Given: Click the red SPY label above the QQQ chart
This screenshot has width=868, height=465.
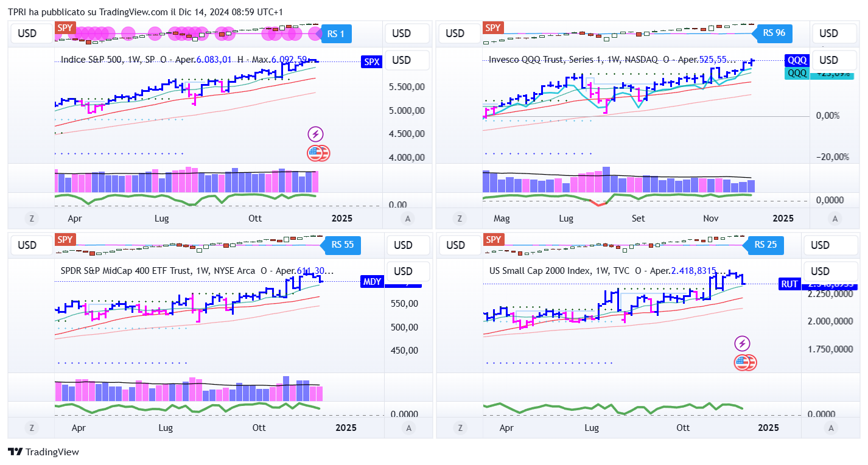Looking at the screenshot, I should (492, 27).
